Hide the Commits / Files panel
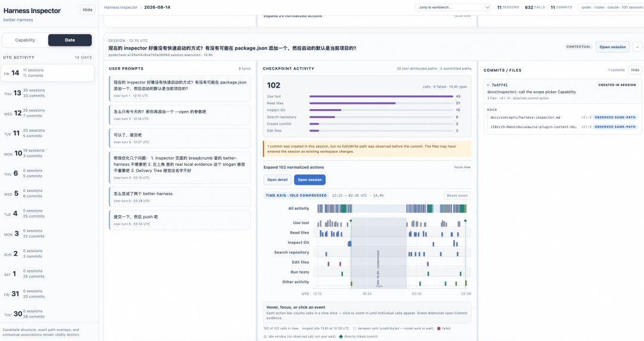The width and height of the screenshot is (644, 341). [635, 70]
